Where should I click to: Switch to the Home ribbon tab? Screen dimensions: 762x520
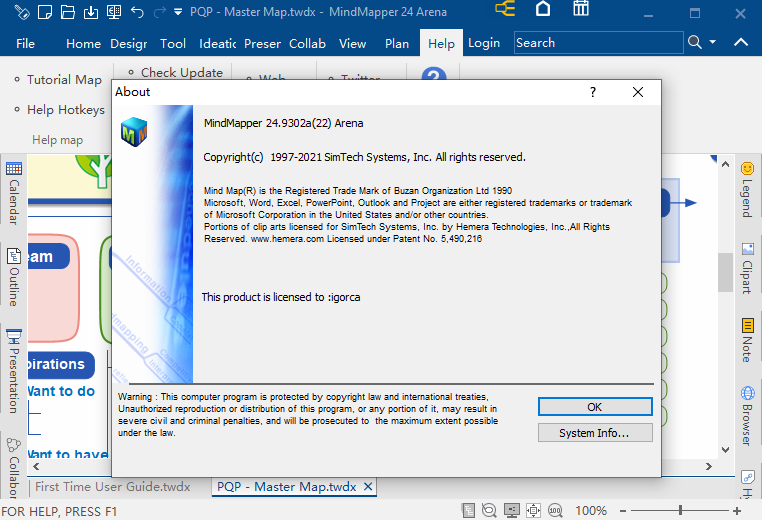(x=83, y=44)
